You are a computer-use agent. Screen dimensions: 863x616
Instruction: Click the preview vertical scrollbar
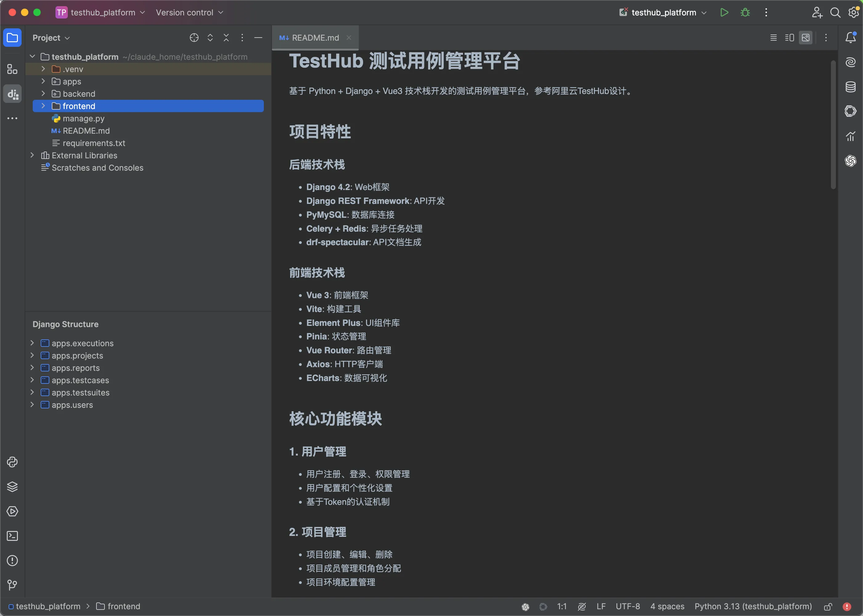833,125
